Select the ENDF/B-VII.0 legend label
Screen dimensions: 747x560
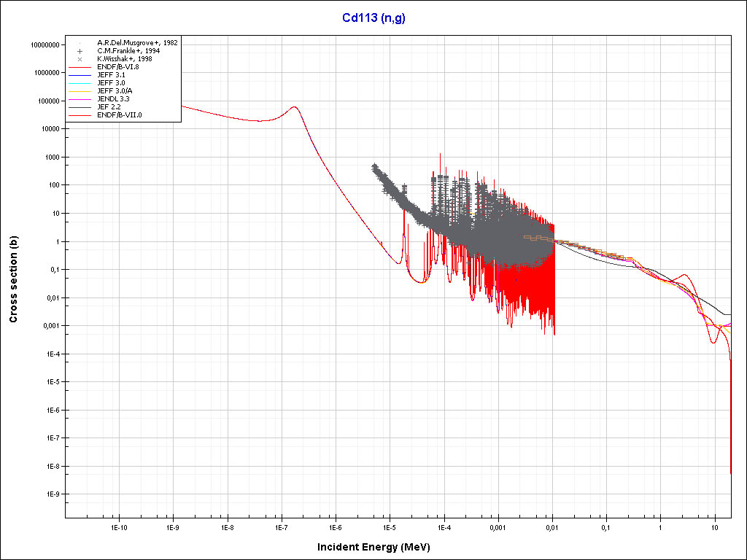[x=119, y=115]
